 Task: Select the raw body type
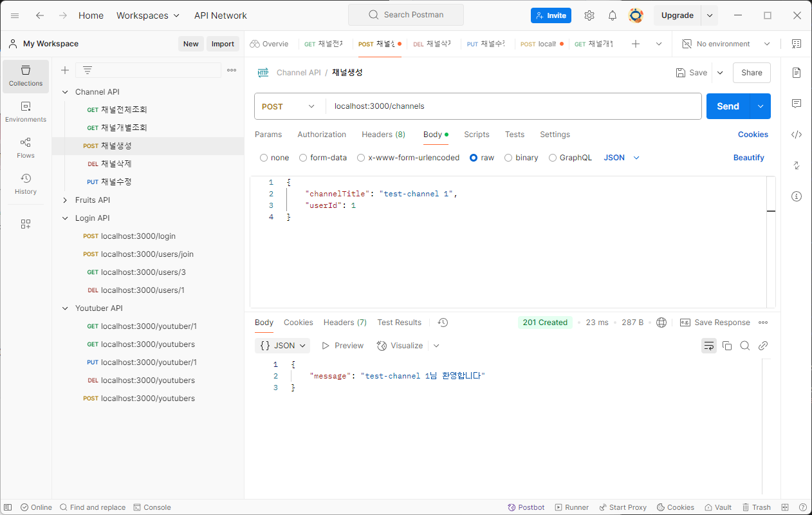[x=474, y=158]
